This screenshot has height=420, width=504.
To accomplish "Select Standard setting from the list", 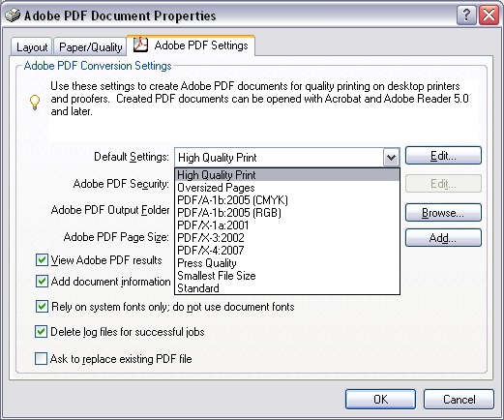I will pos(287,288).
